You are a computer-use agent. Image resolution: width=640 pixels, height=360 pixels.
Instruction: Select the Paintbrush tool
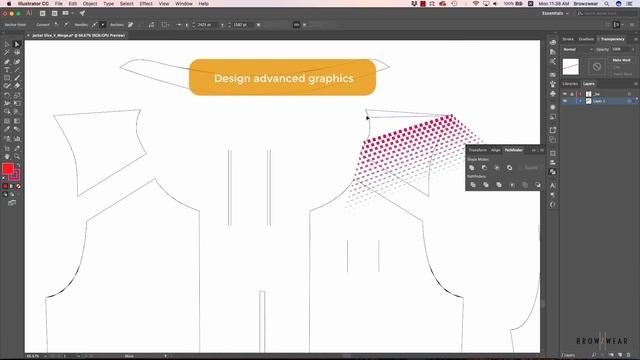(x=17, y=78)
